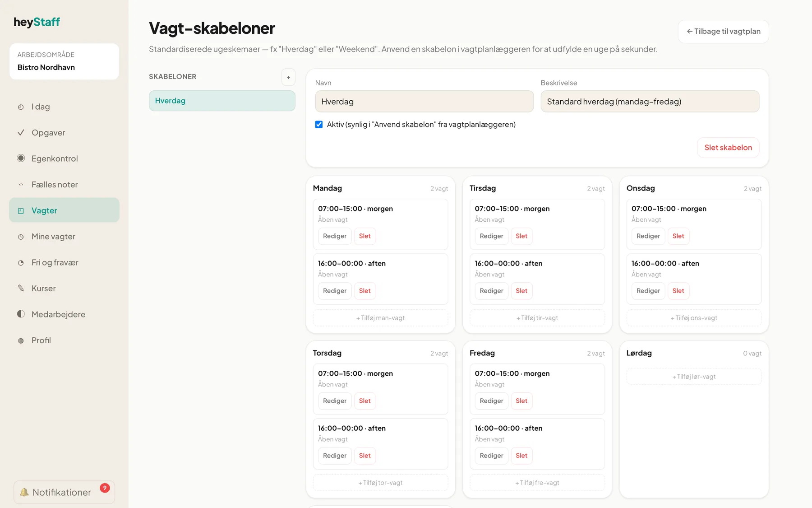Click the I dag clock icon

pos(21,107)
